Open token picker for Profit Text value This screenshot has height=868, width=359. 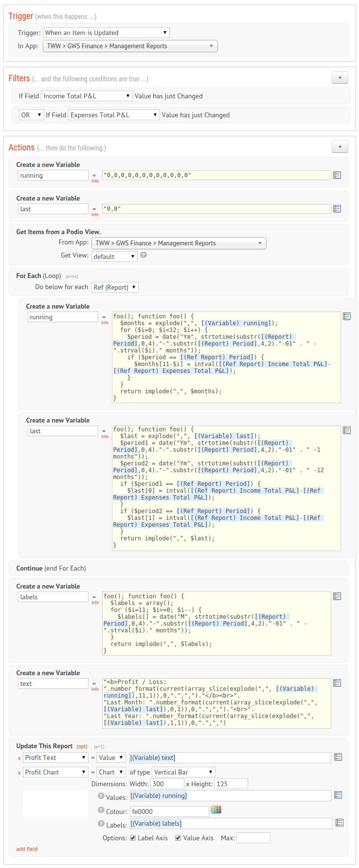coord(338,757)
